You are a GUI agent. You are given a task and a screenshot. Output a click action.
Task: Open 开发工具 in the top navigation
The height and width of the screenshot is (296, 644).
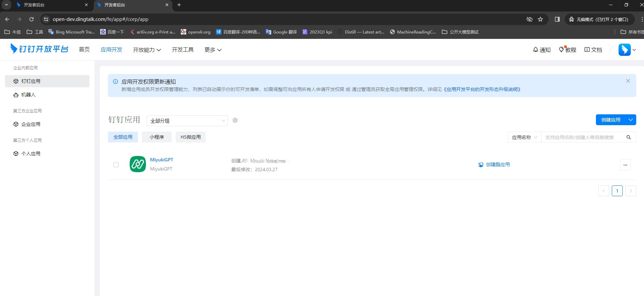tap(183, 49)
